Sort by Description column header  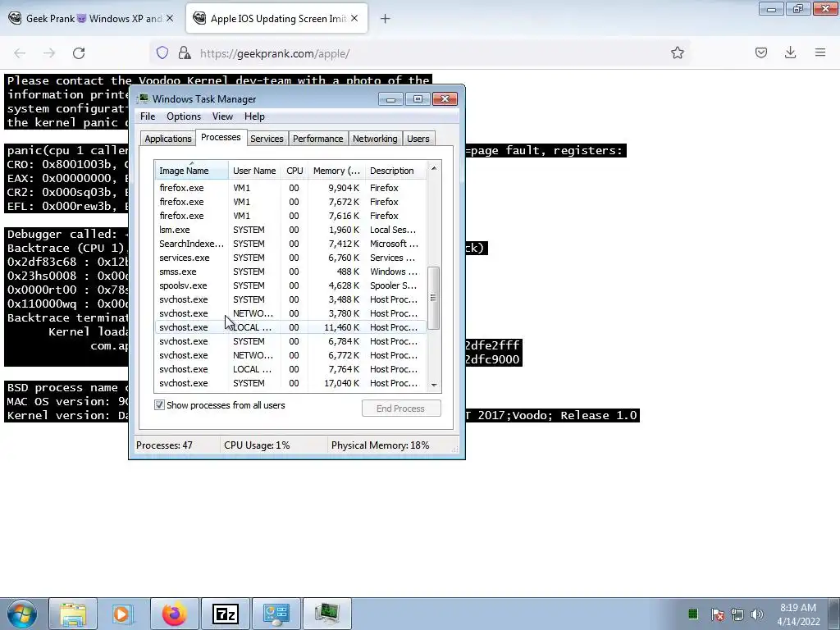point(396,171)
